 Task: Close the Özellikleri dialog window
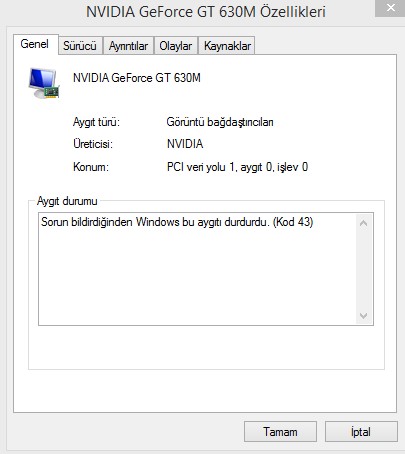pos(390,8)
